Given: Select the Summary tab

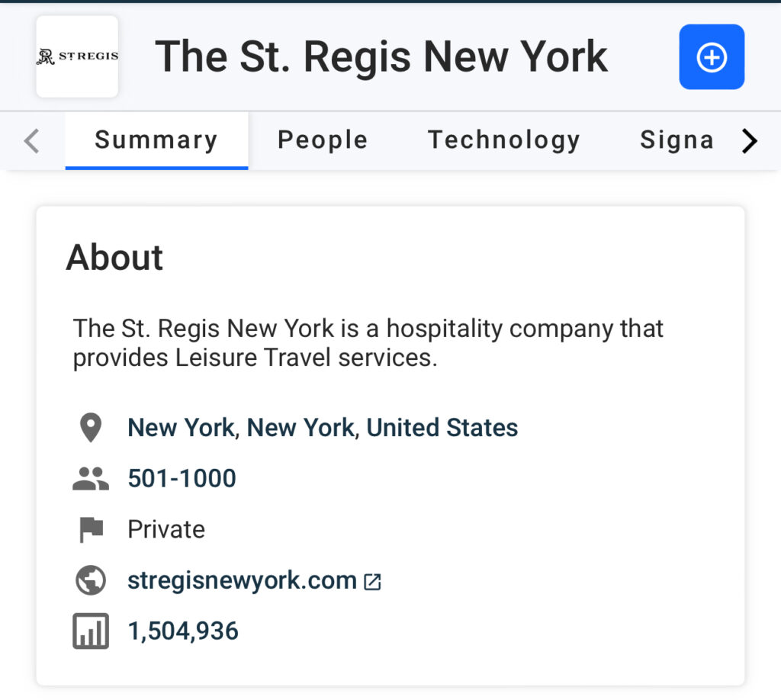Looking at the screenshot, I should pos(156,140).
